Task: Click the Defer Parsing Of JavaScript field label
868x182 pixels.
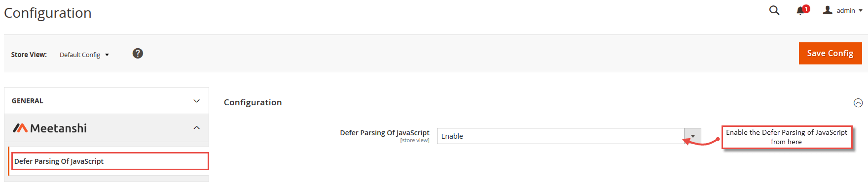Action: (385, 133)
